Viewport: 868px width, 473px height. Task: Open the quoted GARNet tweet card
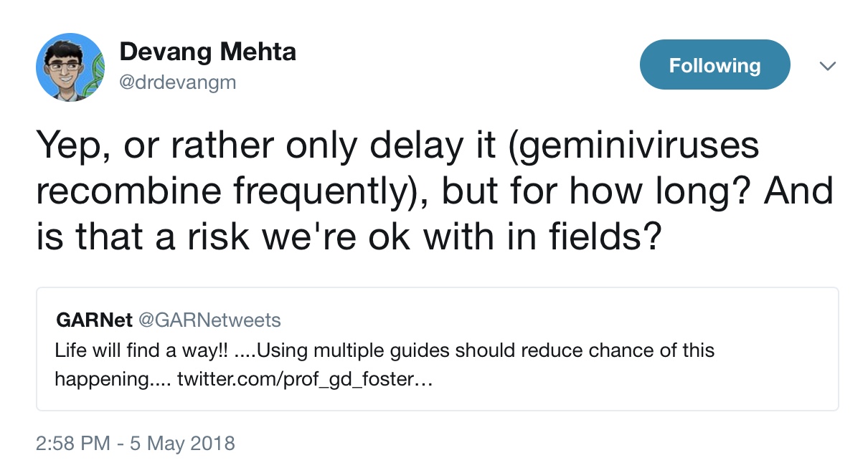click(x=437, y=349)
